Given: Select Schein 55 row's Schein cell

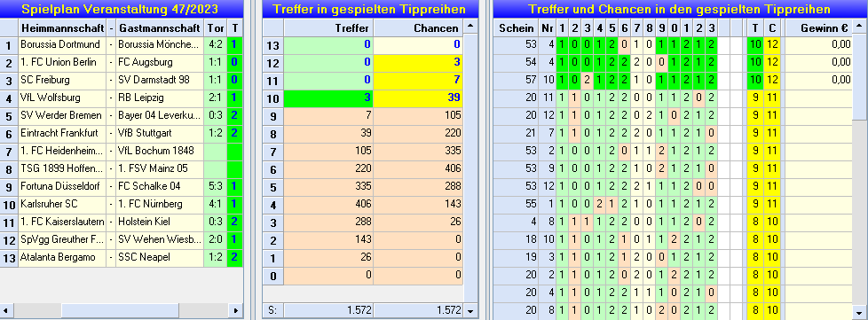Looking at the screenshot, I should click(516, 204).
